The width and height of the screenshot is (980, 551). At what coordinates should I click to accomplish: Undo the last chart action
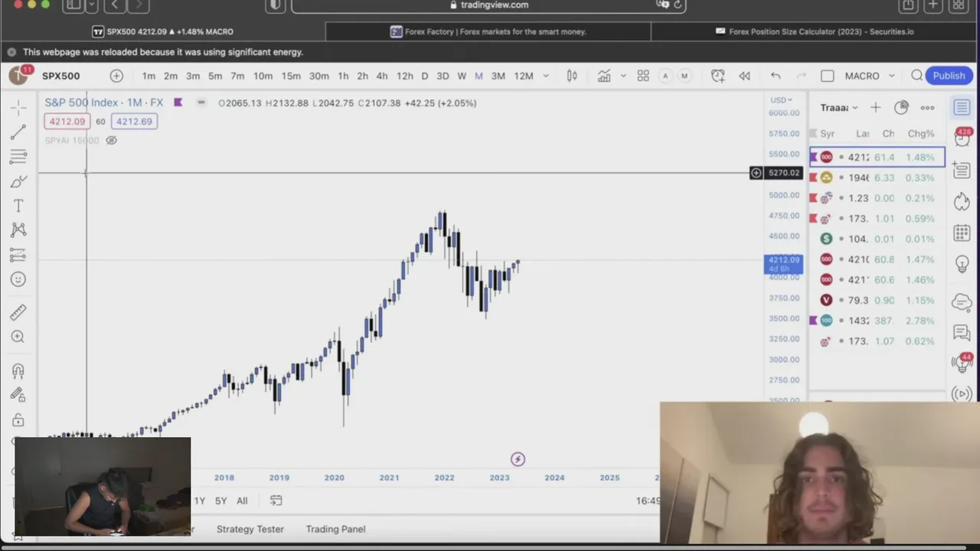pos(776,76)
